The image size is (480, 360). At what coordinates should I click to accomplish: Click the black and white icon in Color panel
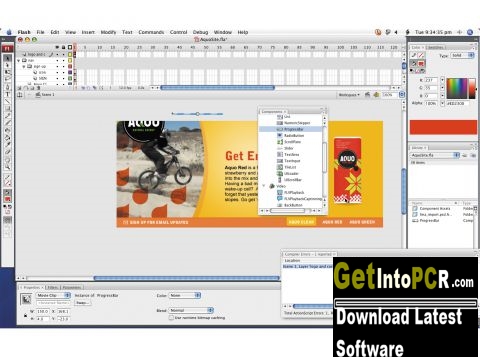(x=412, y=71)
